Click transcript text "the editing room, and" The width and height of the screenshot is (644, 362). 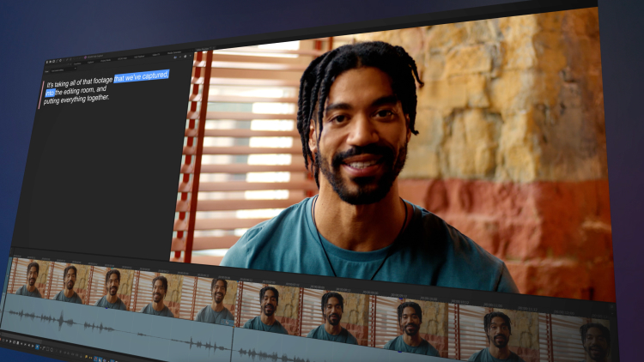pos(81,90)
